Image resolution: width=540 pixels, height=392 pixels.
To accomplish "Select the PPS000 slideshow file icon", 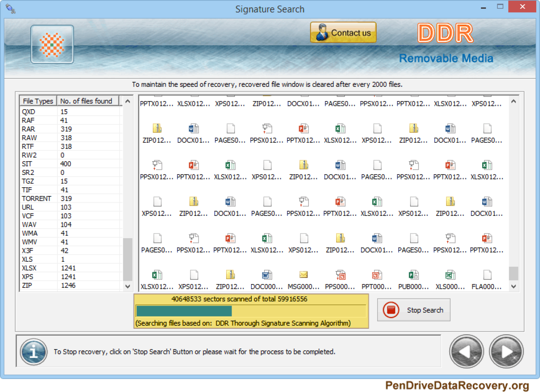I will [340, 275].
